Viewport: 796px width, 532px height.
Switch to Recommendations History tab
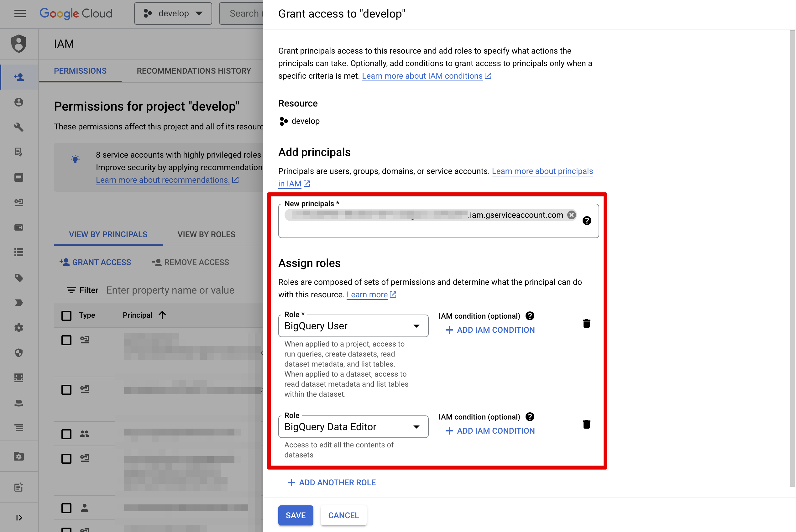click(194, 71)
